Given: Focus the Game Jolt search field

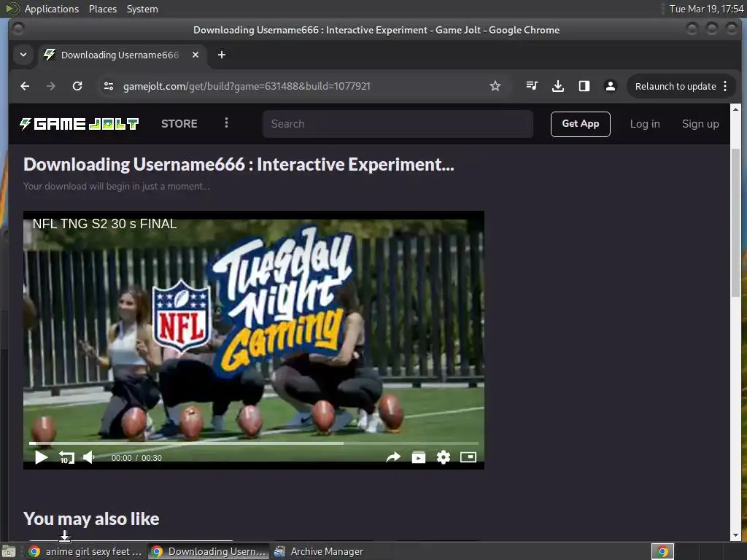Looking at the screenshot, I should (398, 124).
